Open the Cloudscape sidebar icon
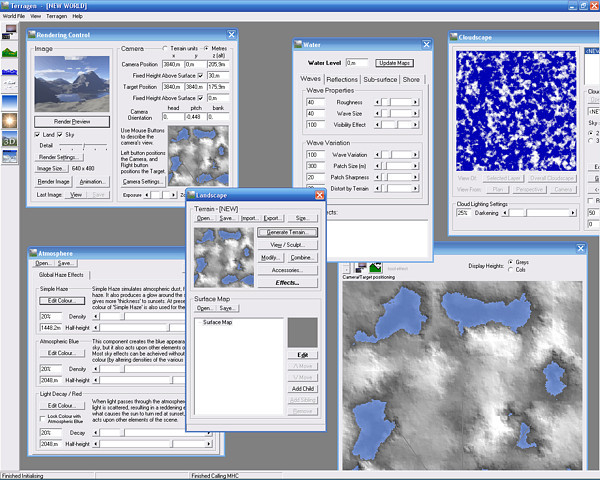 [10, 83]
